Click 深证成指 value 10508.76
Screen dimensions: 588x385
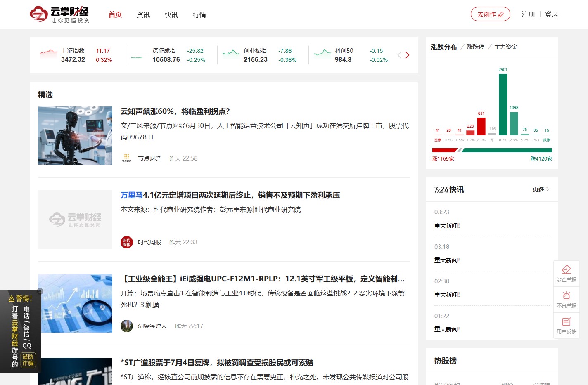(166, 59)
